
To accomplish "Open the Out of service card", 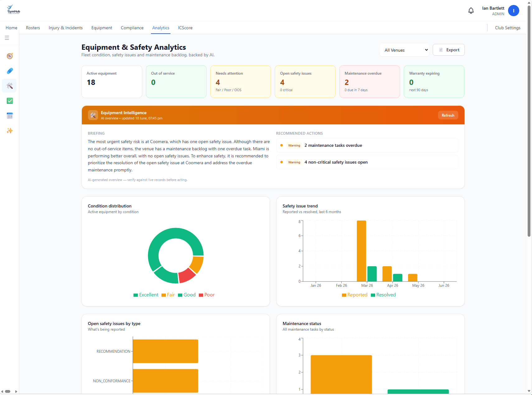I will click(176, 81).
